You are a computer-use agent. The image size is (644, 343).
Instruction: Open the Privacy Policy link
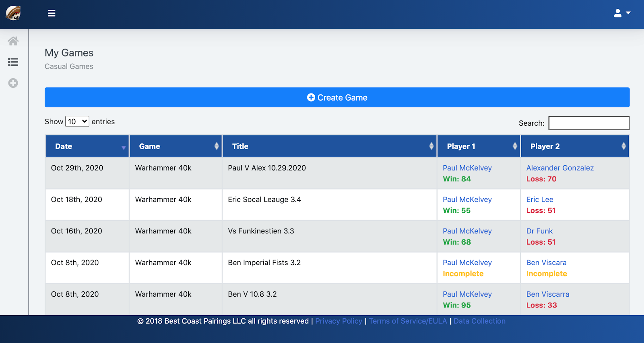click(339, 321)
